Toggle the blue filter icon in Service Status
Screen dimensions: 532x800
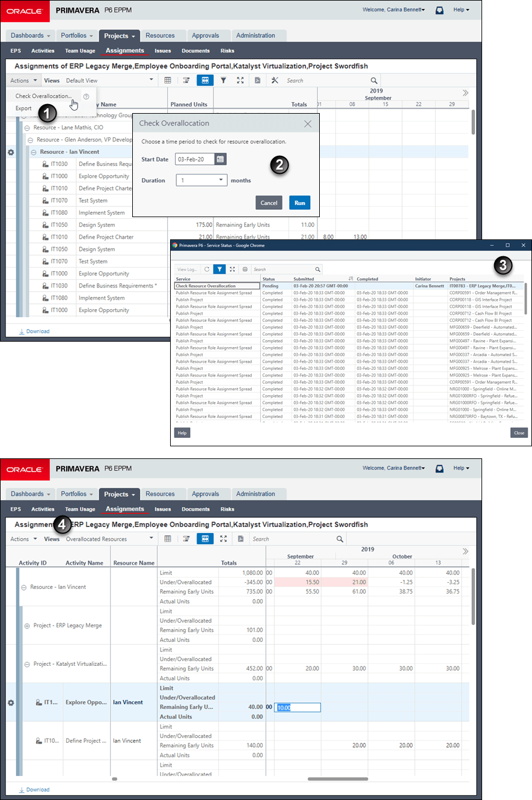click(x=220, y=269)
